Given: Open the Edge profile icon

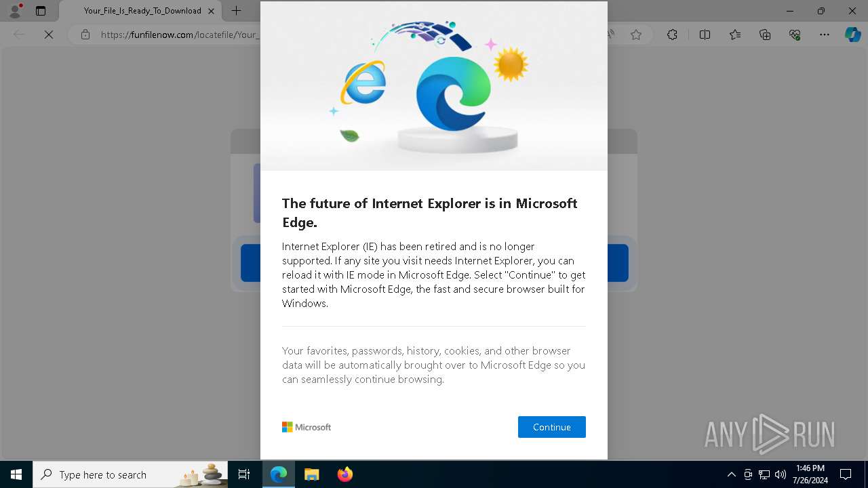Looking at the screenshot, I should tap(14, 11).
